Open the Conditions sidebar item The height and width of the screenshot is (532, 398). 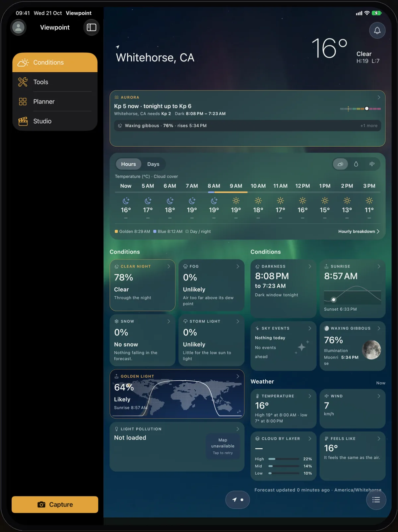(x=55, y=62)
